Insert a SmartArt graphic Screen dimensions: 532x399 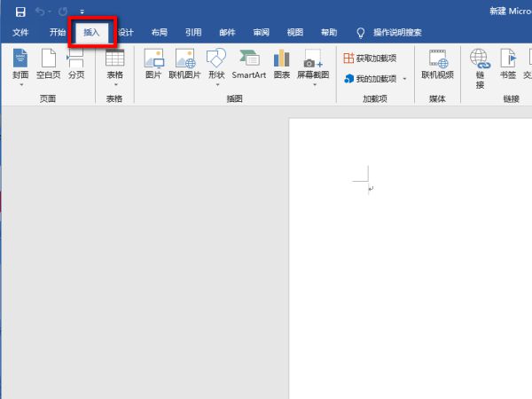[x=248, y=64]
